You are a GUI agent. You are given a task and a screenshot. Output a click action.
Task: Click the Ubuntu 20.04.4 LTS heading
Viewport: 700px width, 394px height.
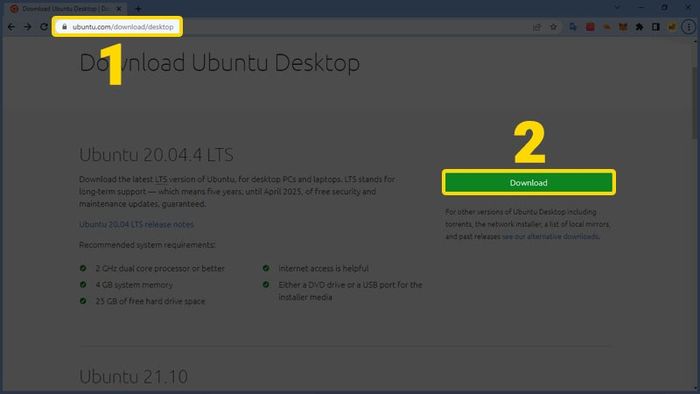156,155
